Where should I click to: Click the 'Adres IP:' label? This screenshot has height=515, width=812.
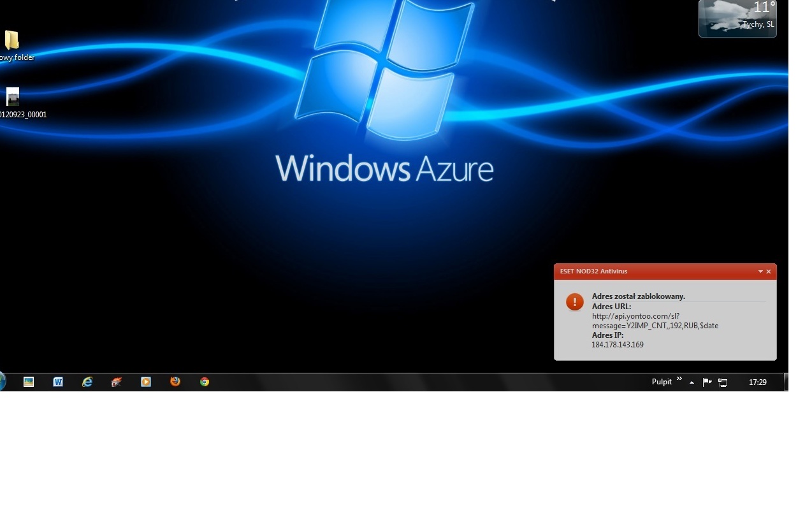(607, 335)
